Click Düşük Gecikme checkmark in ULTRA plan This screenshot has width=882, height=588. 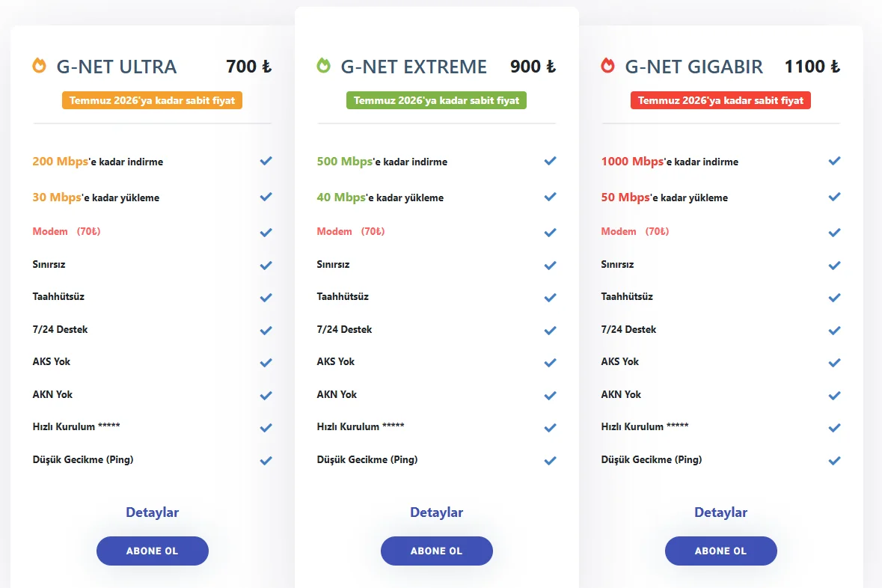(266, 460)
